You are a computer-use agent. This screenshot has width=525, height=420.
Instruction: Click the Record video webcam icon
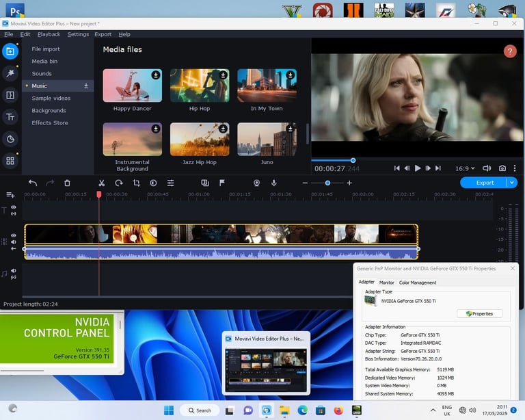(x=256, y=183)
